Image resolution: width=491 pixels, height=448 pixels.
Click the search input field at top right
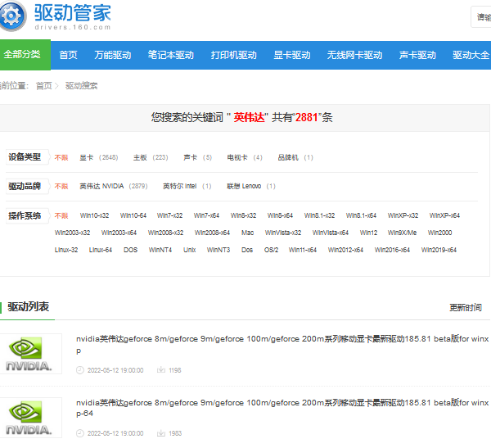coord(481,16)
